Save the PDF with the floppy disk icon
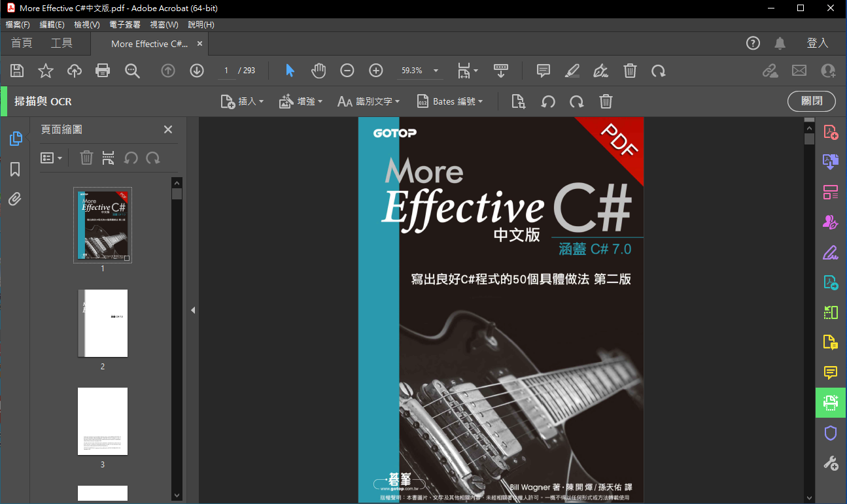Screen dimensions: 847x504 17,71
